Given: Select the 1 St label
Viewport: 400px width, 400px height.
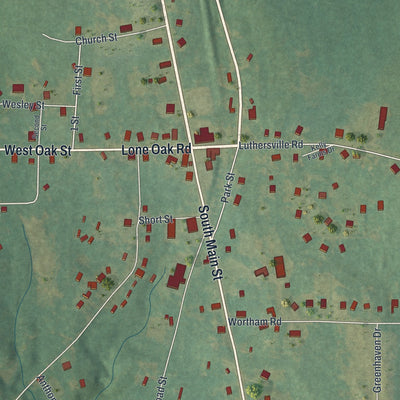Looking at the screenshot, I should tap(75, 123).
